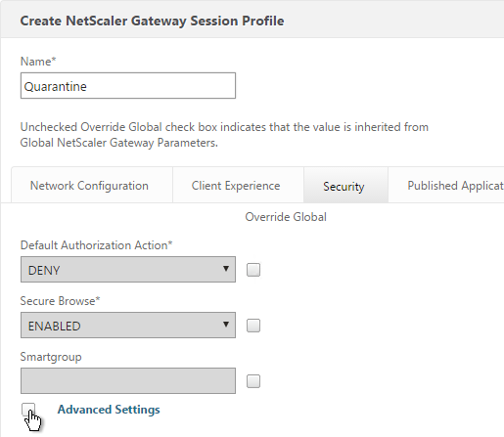Image resolution: width=504 pixels, height=437 pixels.
Task: Click the Smartgroup label
Action: pyautogui.click(x=51, y=357)
